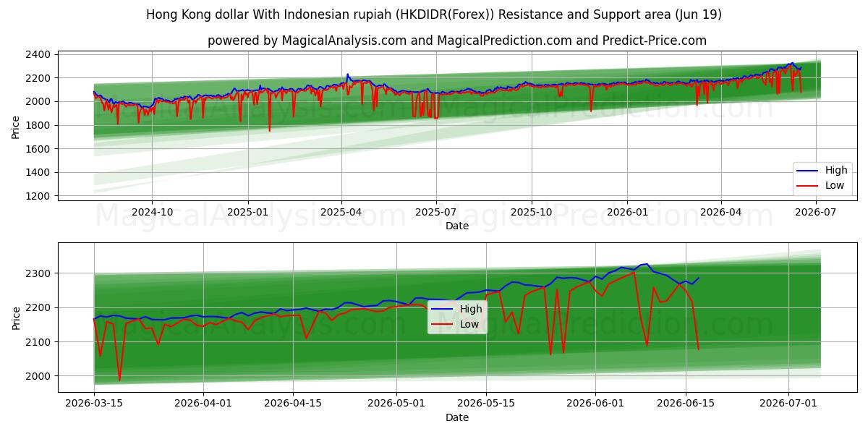Click the 2025-01 tick label
The width and height of the screenshot is (868, 434).
248,212
